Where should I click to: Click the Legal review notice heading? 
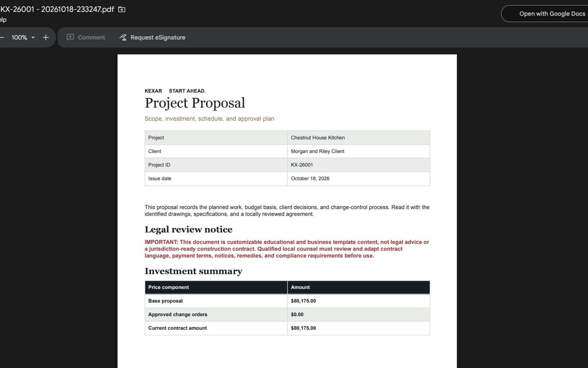point(188,230)
